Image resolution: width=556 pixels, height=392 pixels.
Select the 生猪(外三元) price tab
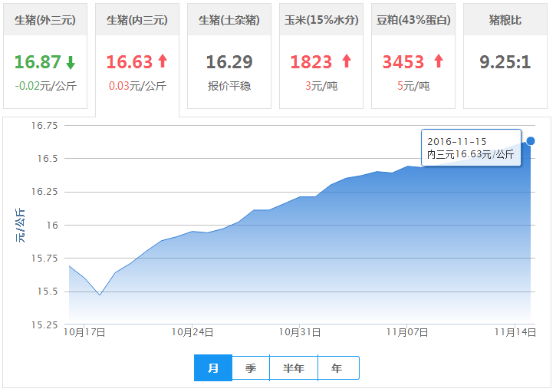tap(45, 56)
